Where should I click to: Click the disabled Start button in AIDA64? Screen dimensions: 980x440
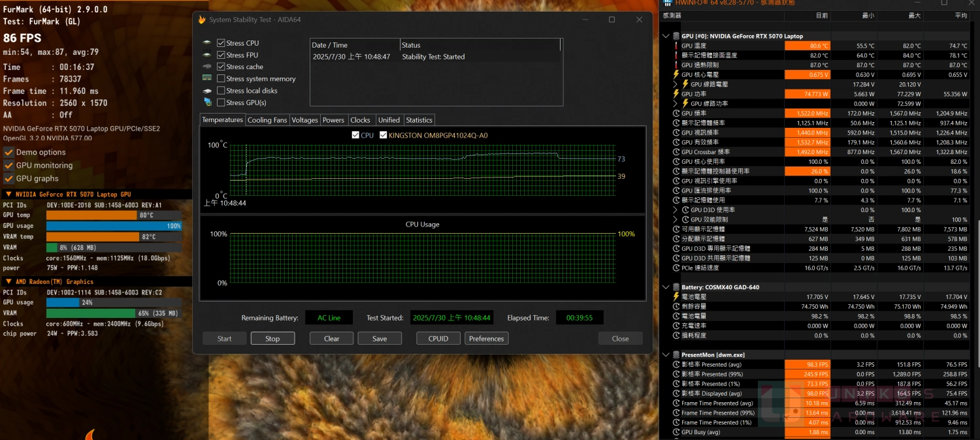(x=225, y=338)
